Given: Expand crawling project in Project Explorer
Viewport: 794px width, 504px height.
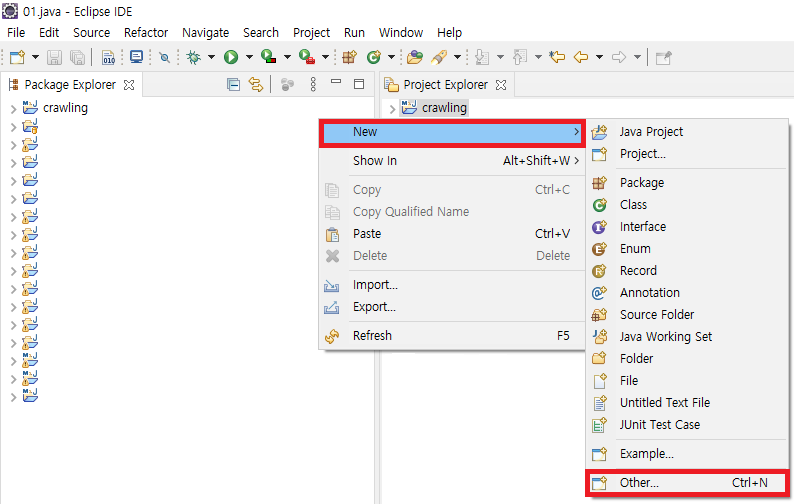Looking at the screenshot, I should pos(392,108).
